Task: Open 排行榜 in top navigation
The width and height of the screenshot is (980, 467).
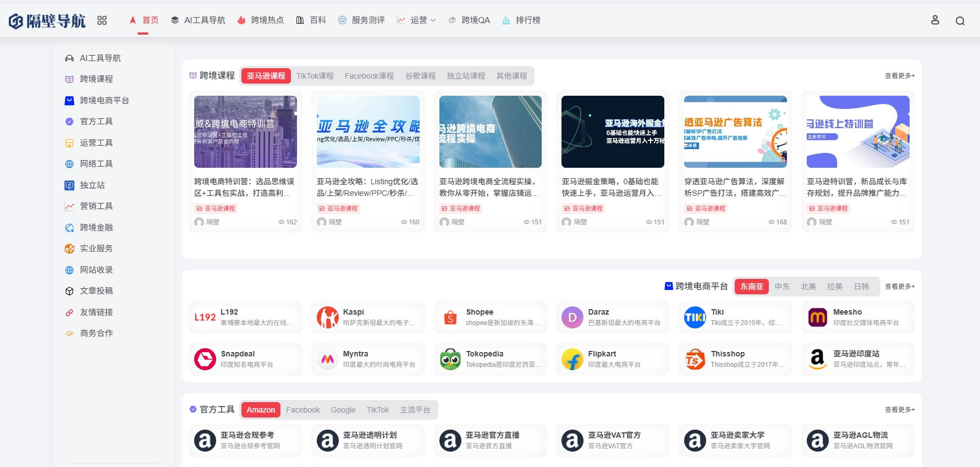Action: pos(521,20)
